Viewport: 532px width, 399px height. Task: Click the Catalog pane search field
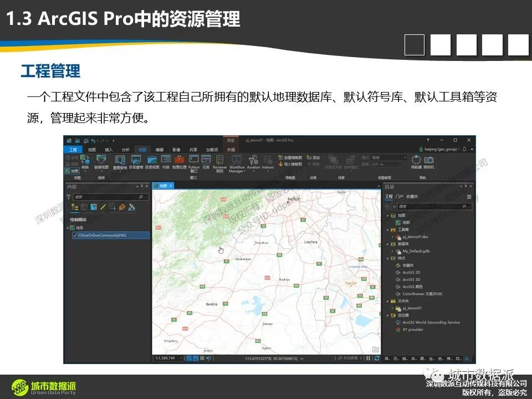(x=434, y=206)
